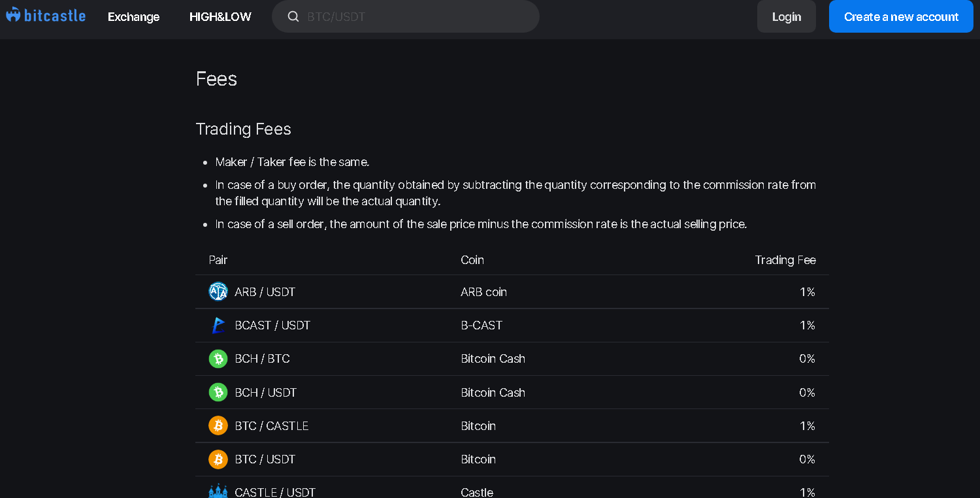Click the CASTLE / USDT castle icon
The image size is (980, 498).
tap(218, 491)
